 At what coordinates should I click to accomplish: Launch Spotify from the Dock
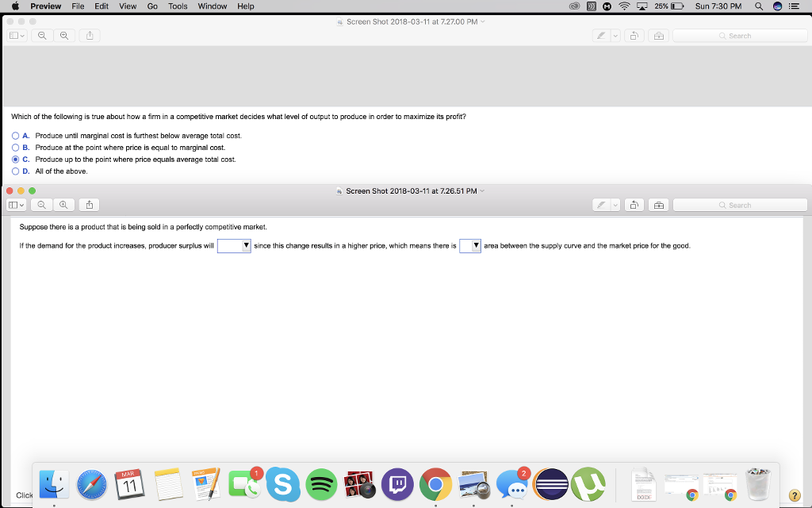[321, 484]
